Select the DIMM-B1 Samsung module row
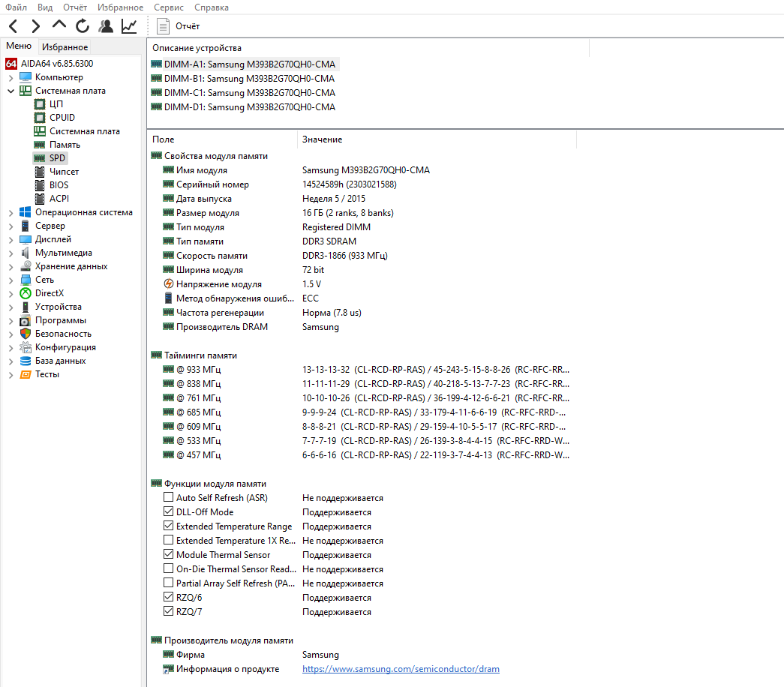 (242, 79)
